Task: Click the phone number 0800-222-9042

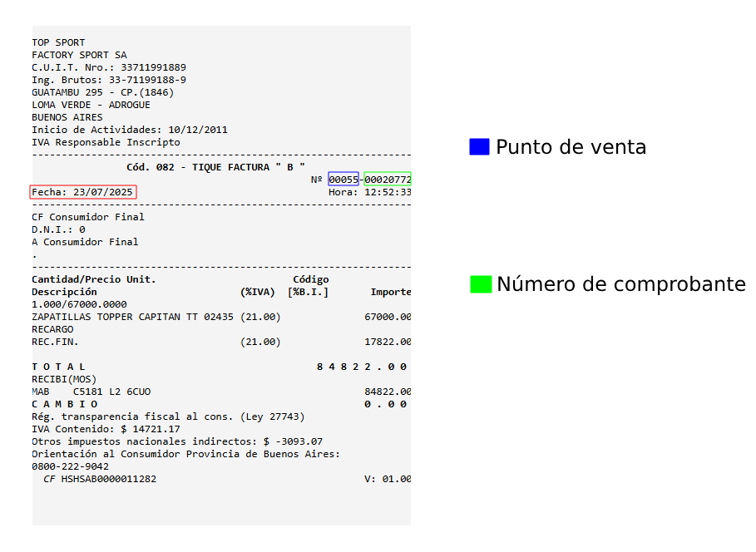Action: [x=71, y=466]
